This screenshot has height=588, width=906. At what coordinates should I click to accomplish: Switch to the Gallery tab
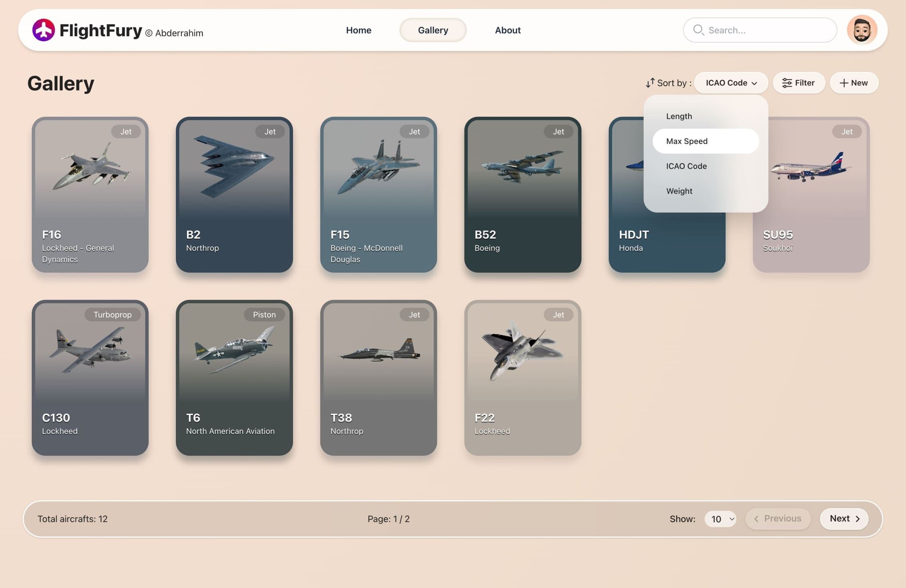433,30
